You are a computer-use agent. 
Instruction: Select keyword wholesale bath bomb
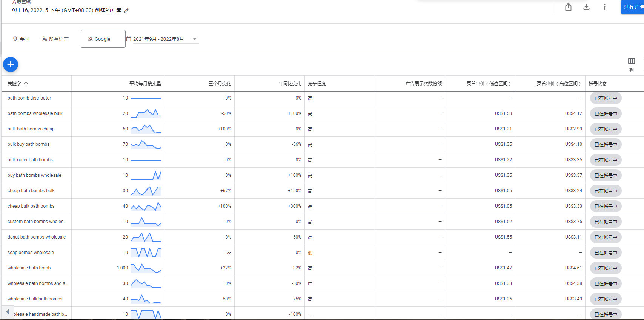pyautogui.click(x=29, y=268)
